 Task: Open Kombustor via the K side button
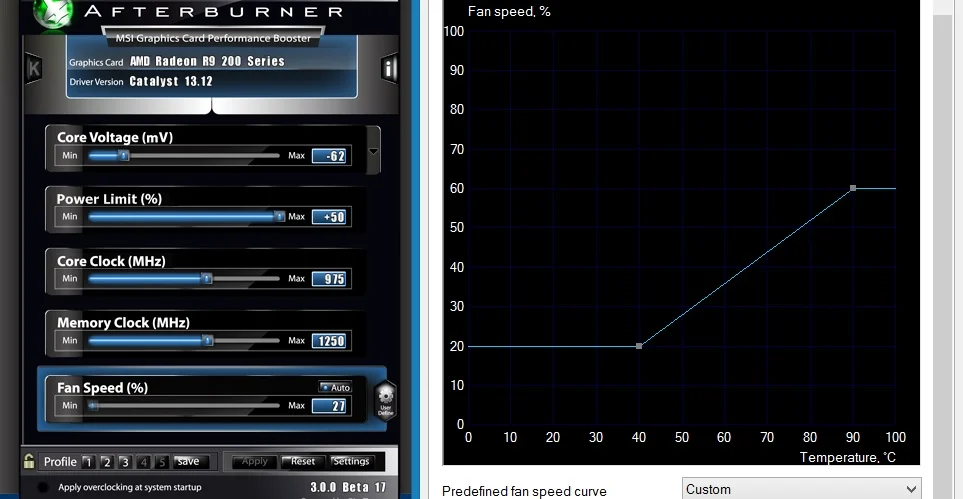[33, 68]
